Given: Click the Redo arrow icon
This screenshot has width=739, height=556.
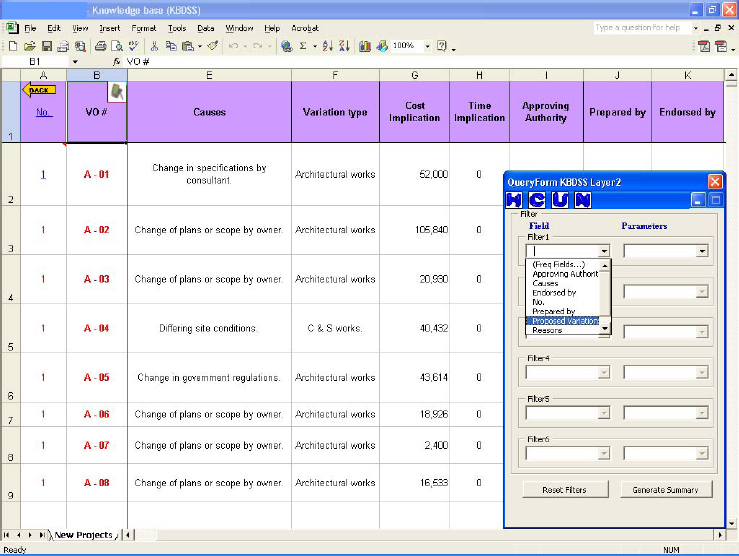Looking at the screenshot, I should click(x=257, y=46).
